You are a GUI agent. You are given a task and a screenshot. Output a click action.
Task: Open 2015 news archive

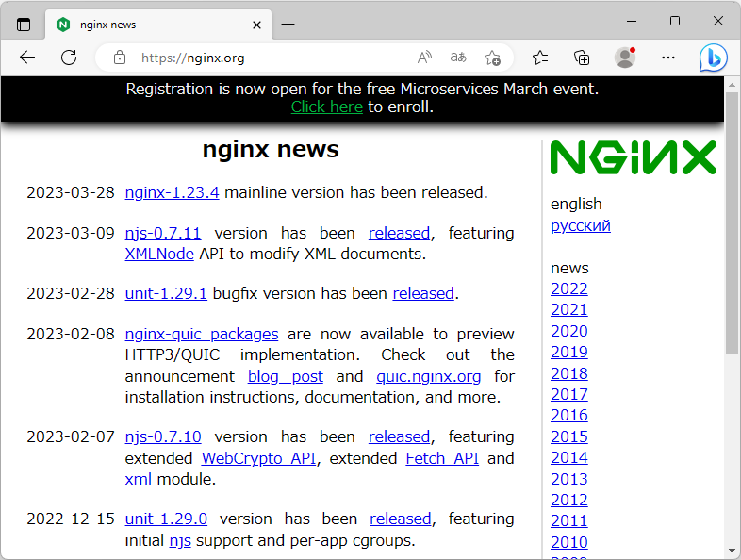[x=569, y=436]
